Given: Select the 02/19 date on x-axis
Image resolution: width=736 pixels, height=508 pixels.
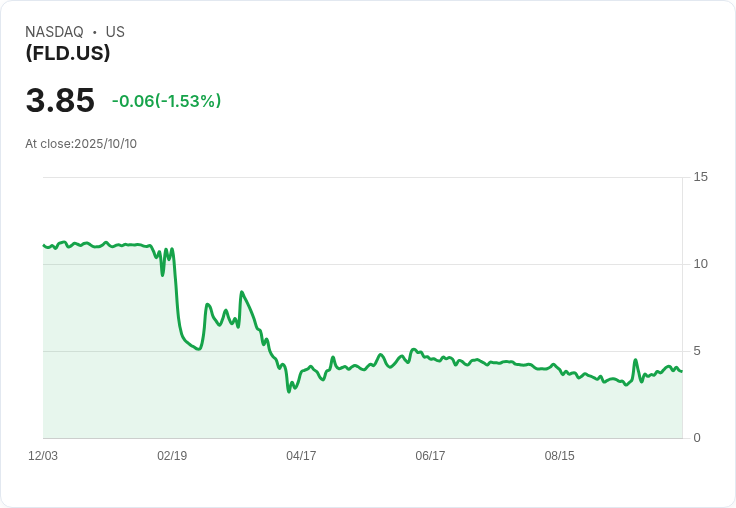Looking at the screenshot, I should [172, 456].
